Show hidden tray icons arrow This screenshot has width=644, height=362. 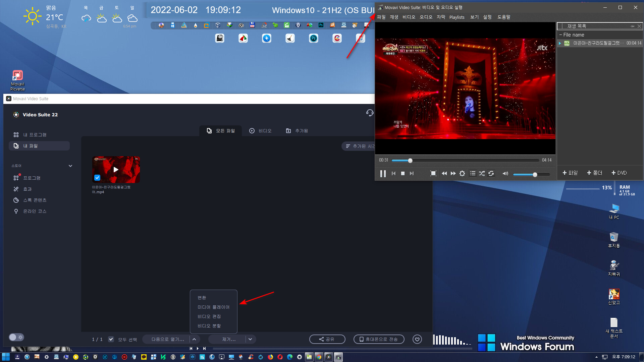[596, 357]
